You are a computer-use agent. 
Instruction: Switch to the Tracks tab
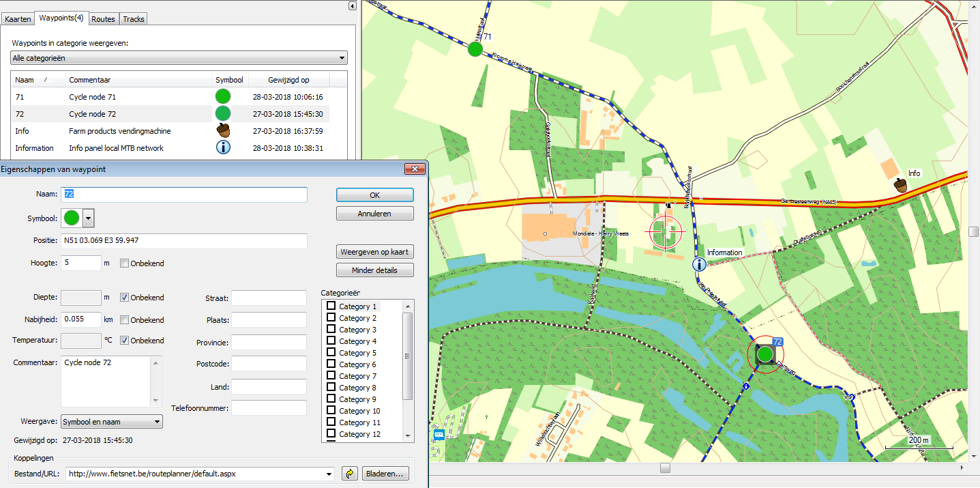[134, 19]
